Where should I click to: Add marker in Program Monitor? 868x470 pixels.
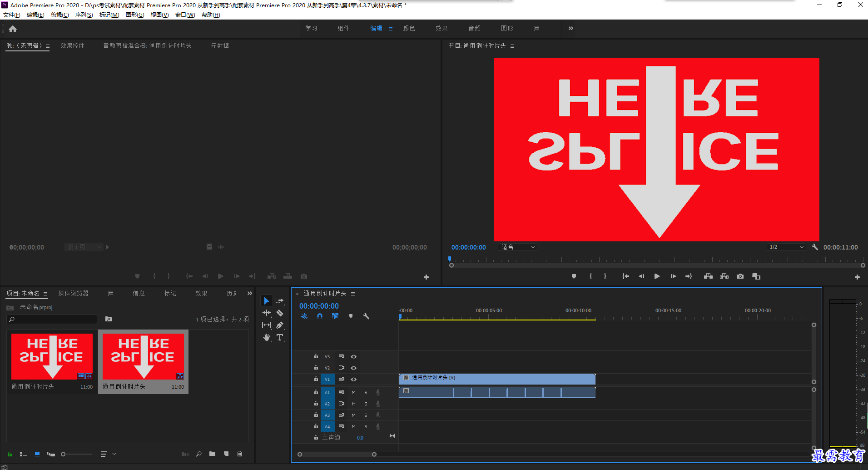574,276
